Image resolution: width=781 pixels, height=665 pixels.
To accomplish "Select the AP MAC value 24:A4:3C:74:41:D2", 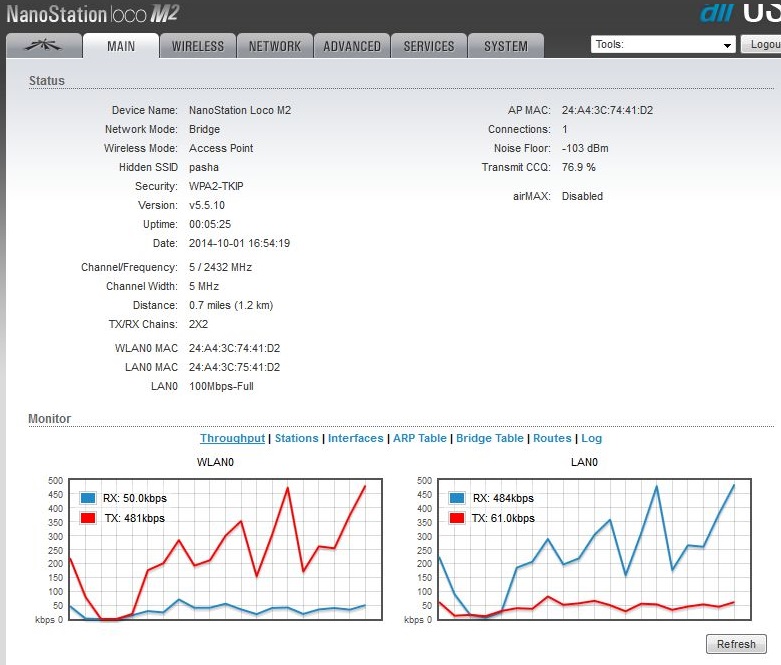I will point(607,110).
